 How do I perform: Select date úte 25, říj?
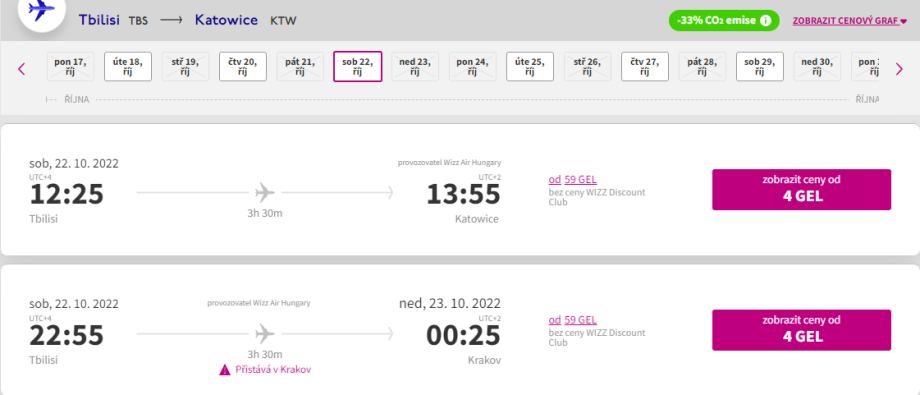(530, 67)
